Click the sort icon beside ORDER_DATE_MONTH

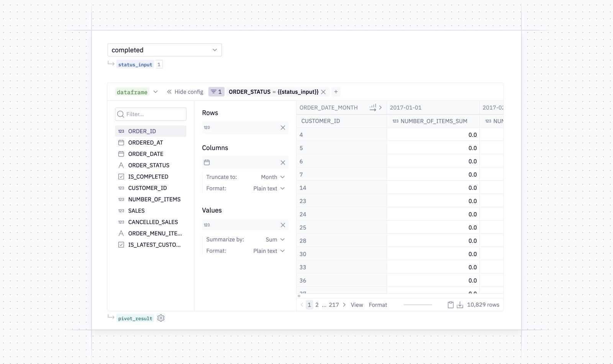pos(373,108)
